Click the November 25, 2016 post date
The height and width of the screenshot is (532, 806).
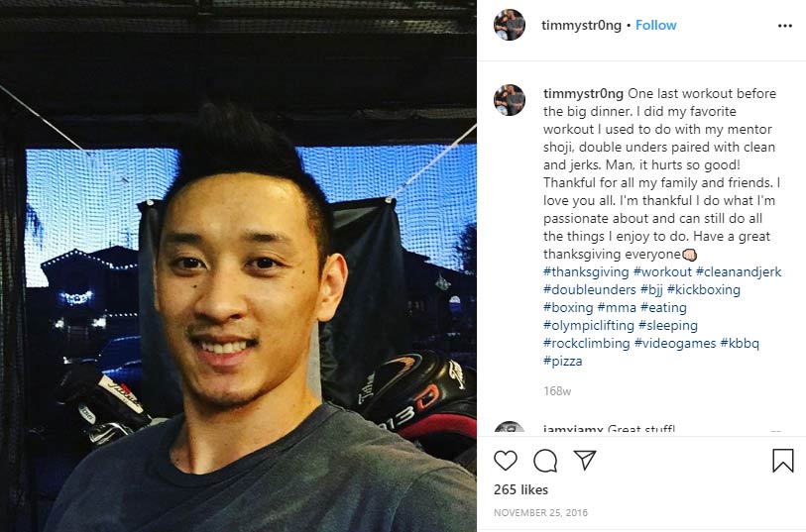point(540,512)
